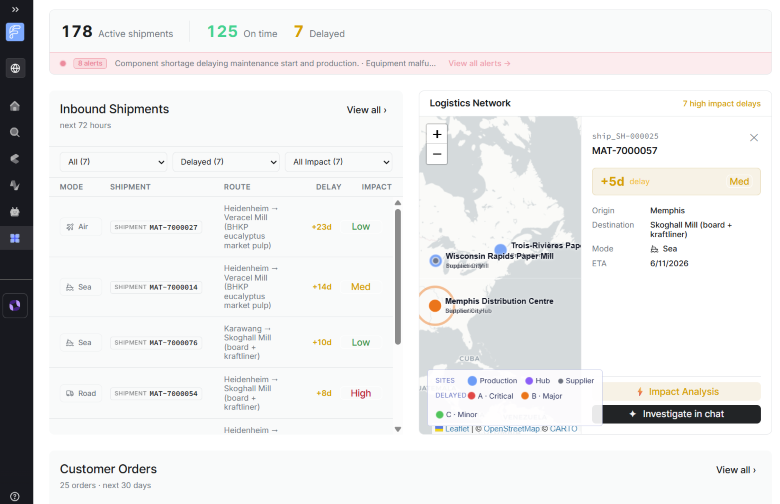
Task: Open help icon at sidebar bottom
Action: [15, 496]
